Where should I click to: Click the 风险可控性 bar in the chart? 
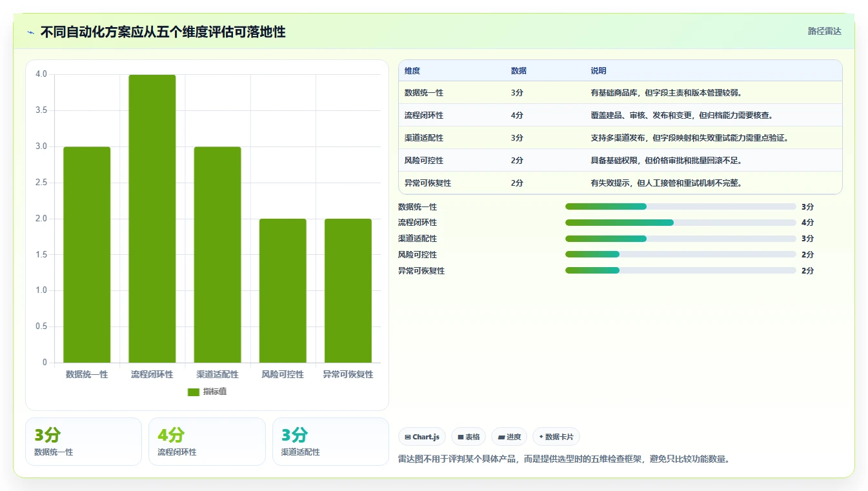click(x=283, y=290)
